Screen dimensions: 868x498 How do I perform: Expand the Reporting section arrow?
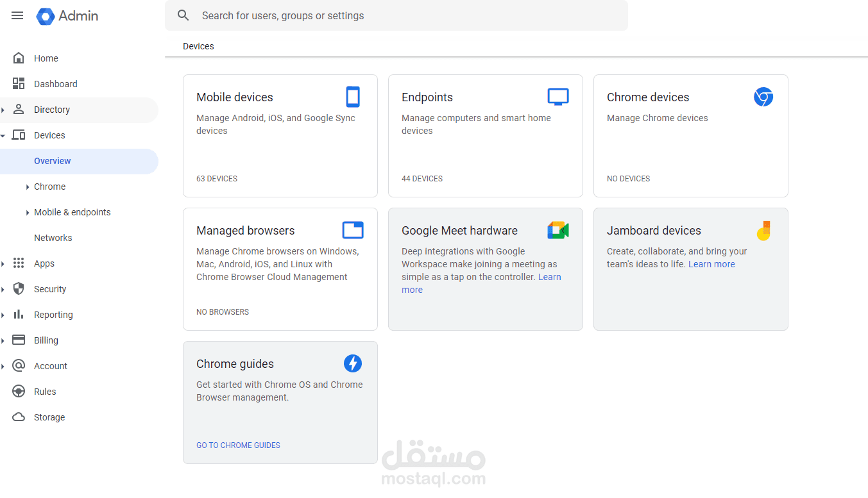click(3, 315)
